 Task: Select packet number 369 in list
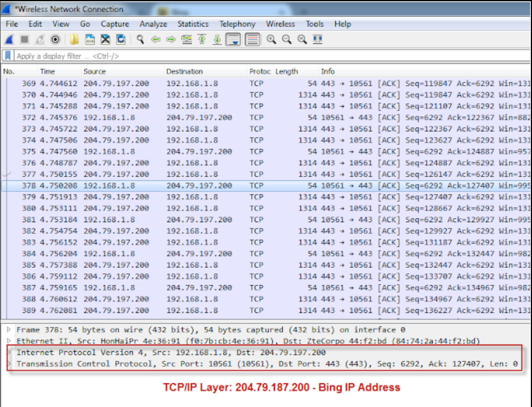tap(266, 83)
